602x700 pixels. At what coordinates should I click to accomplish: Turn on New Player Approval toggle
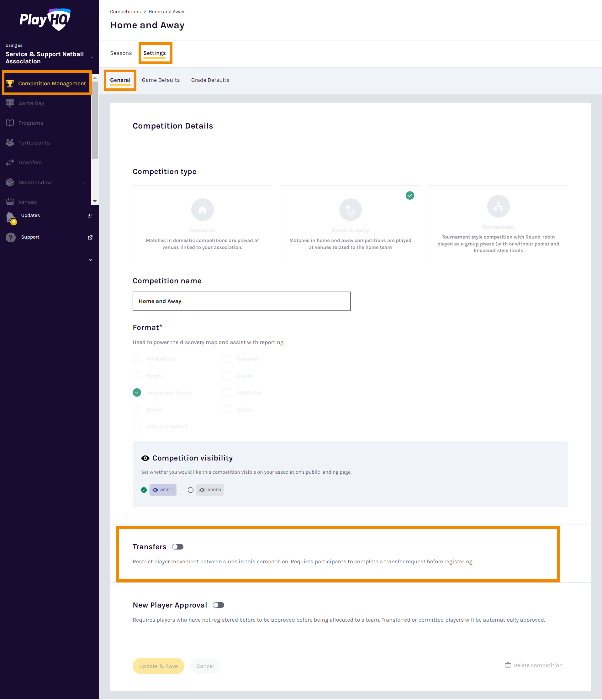point(218,605)
